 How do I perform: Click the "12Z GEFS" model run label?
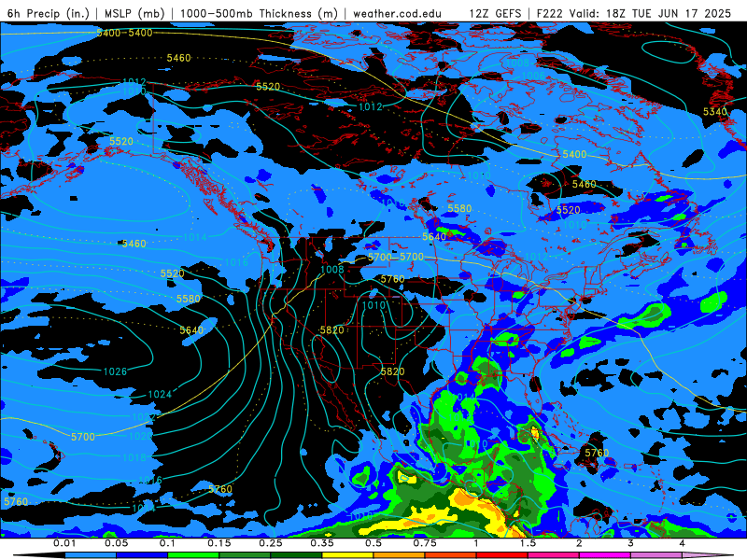click(495, 13)
